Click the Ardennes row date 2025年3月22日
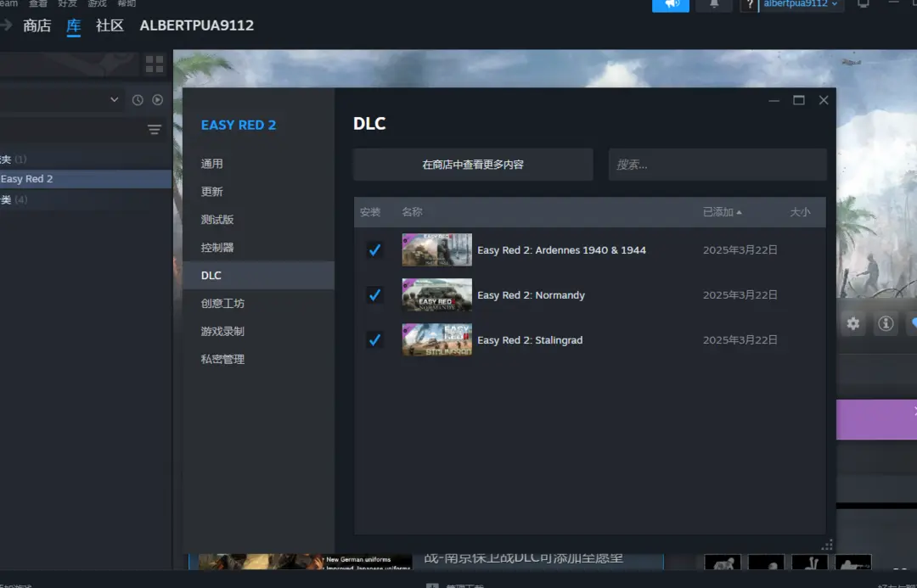 tap(740, 250)
